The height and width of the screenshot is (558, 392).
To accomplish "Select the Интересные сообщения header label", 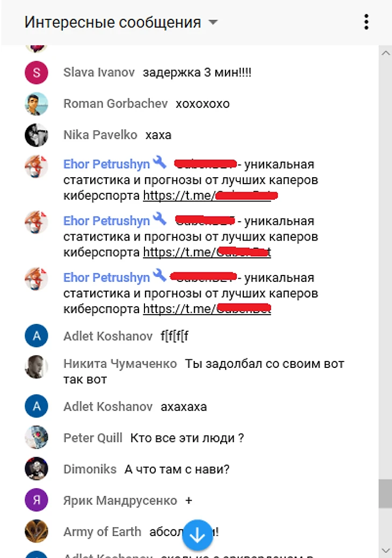I will coord(113,23).
